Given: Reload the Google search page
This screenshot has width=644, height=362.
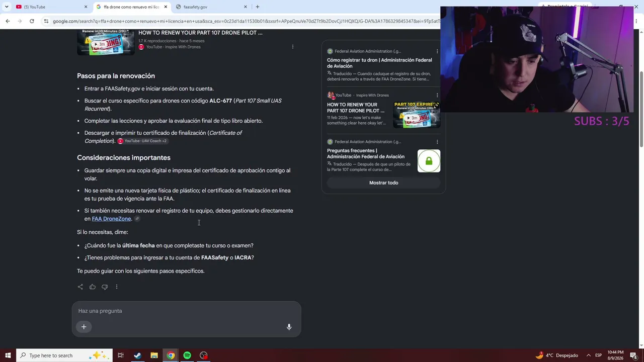Looking at the screenshot, I should click(32, 21).
